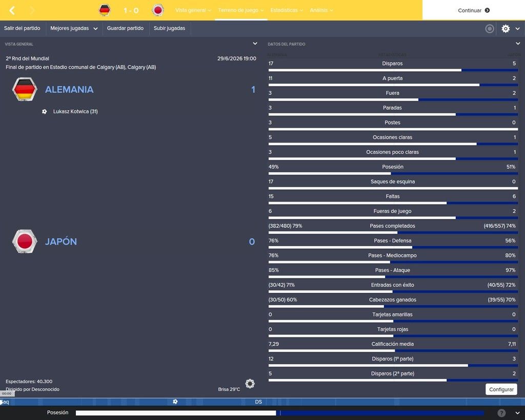Click JAPÓN team name link

61,242
